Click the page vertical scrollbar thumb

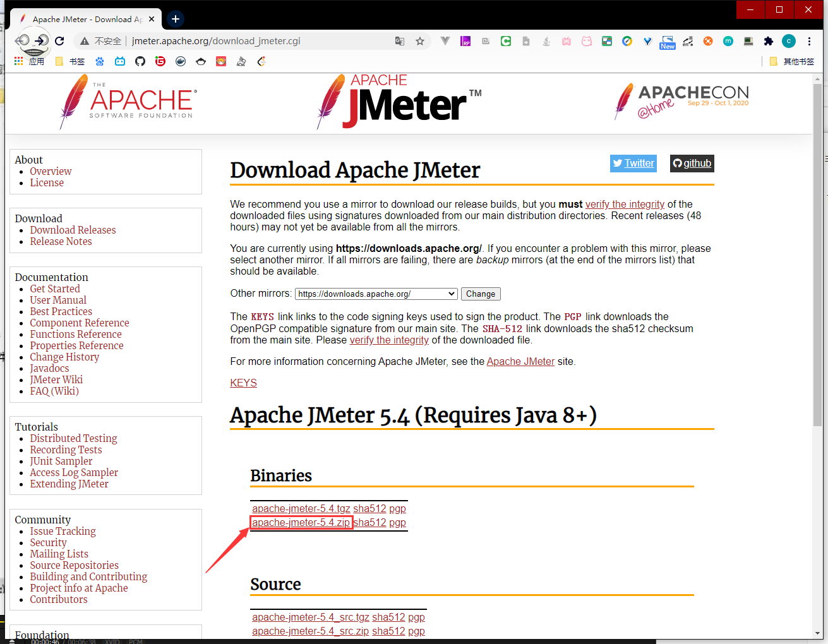817,253
